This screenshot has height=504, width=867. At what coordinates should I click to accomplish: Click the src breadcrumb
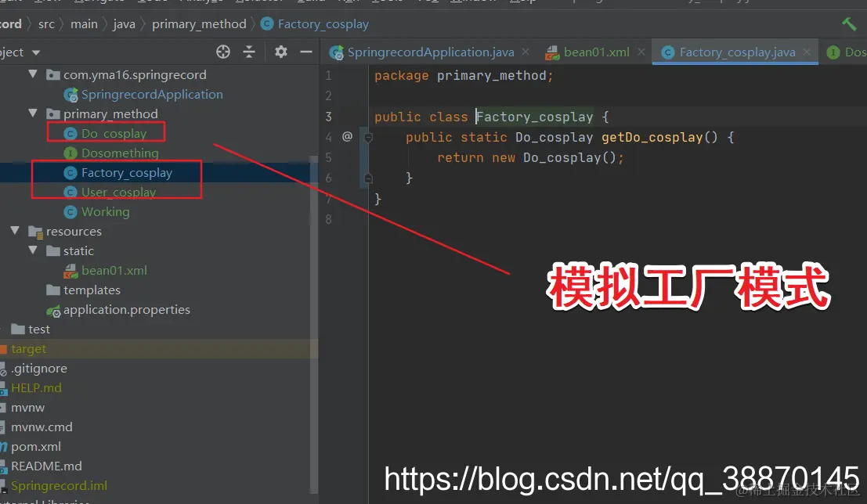[x=46, y=24]
